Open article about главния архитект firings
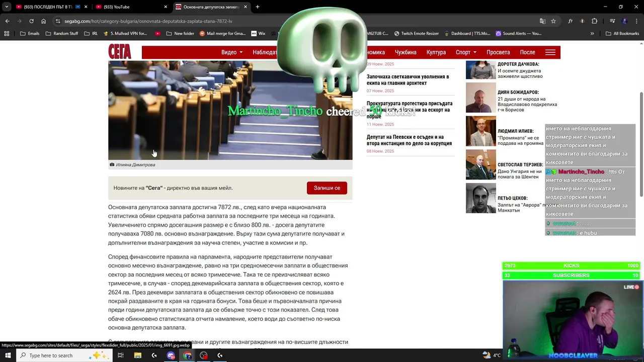 click(x=408, y=80)
